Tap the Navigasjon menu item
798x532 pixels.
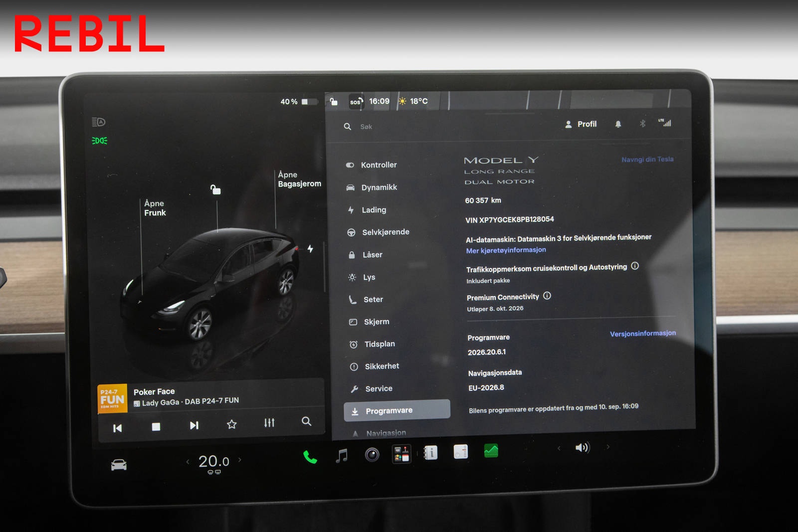tap(379, 433)
